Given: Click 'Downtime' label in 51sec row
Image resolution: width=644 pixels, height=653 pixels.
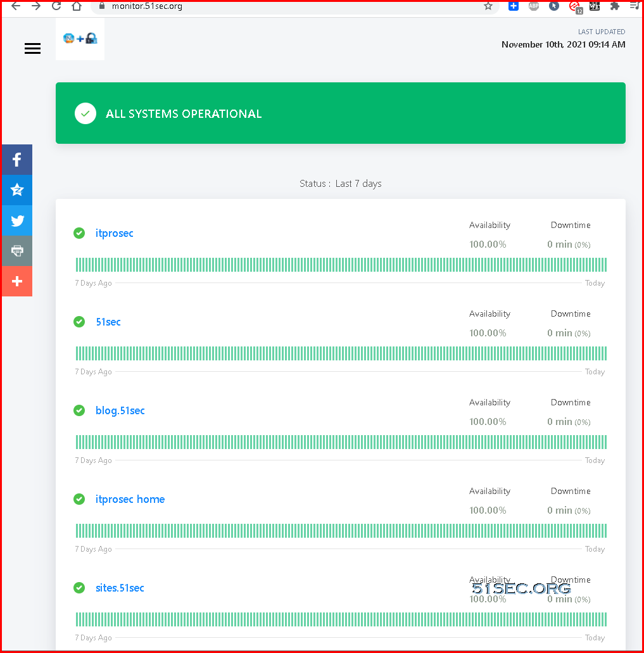Looking at the screenshot, I should 571,314.
